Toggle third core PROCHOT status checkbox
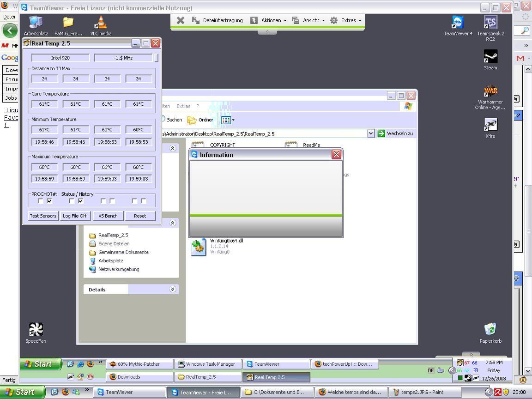Image resolution: width=532 pixels, height=399 pixels. pyautogui.click(x=103, y=201)
